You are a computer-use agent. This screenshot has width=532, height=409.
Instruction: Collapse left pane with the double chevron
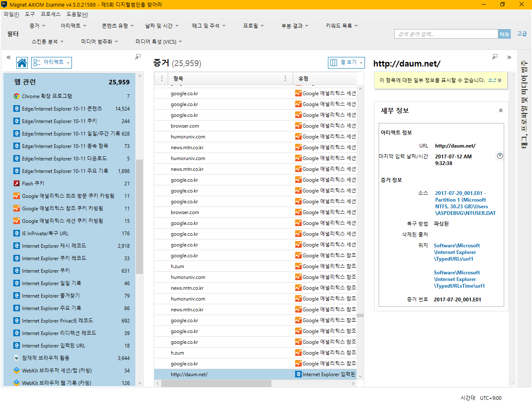(8, 57)
